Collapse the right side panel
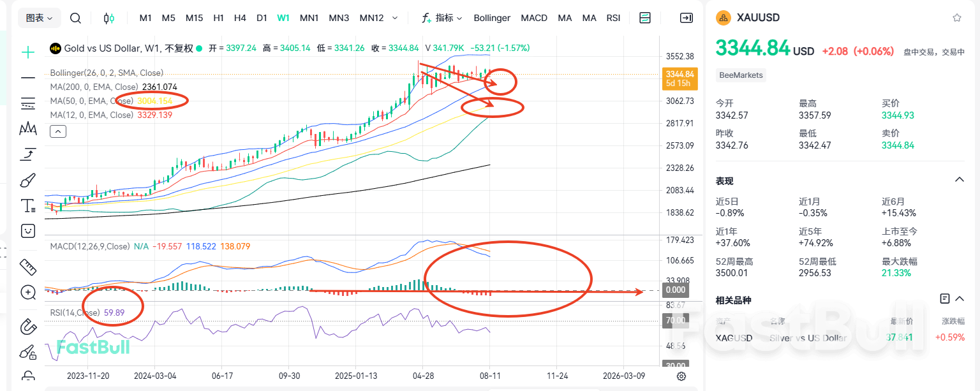 687,18
